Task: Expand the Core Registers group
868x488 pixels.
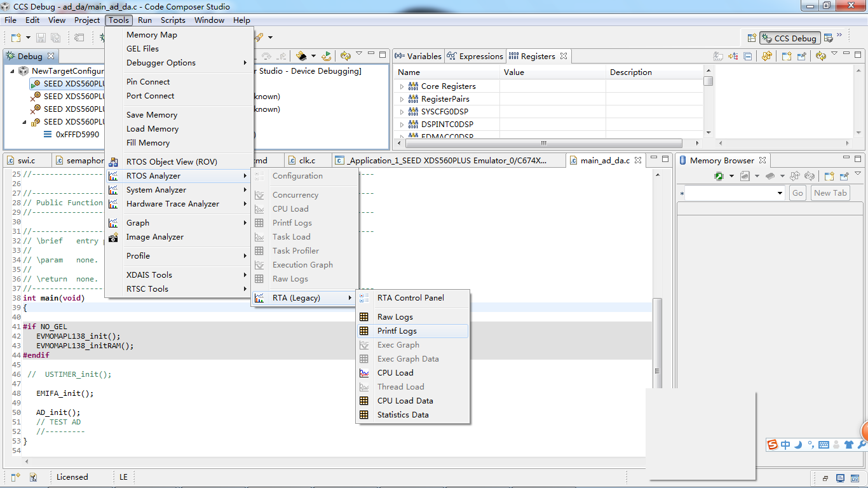Action: [402, 86]
